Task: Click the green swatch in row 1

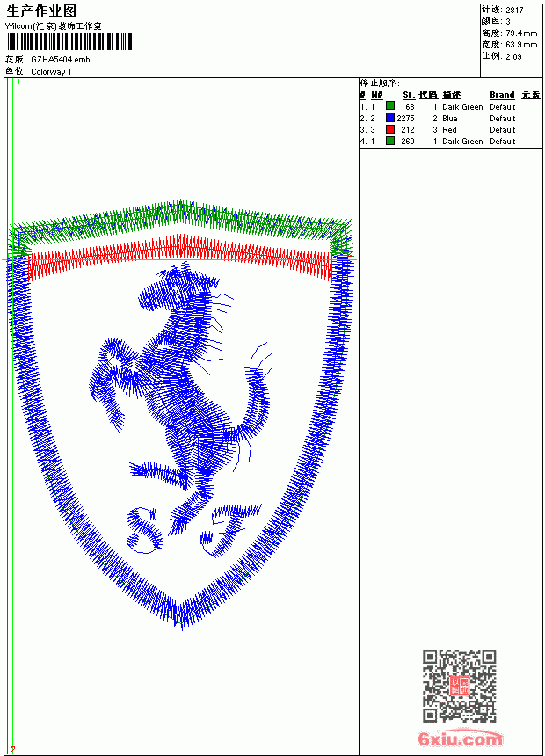Action: (390, 106)
